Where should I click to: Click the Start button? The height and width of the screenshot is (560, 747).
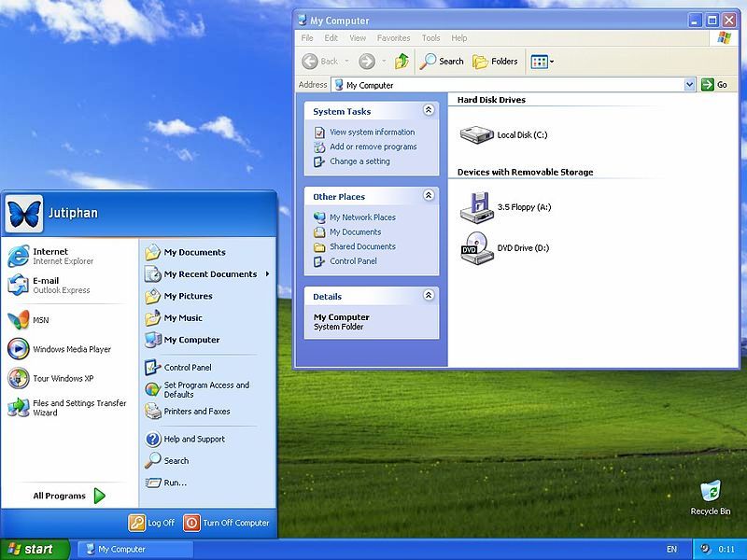35,550
